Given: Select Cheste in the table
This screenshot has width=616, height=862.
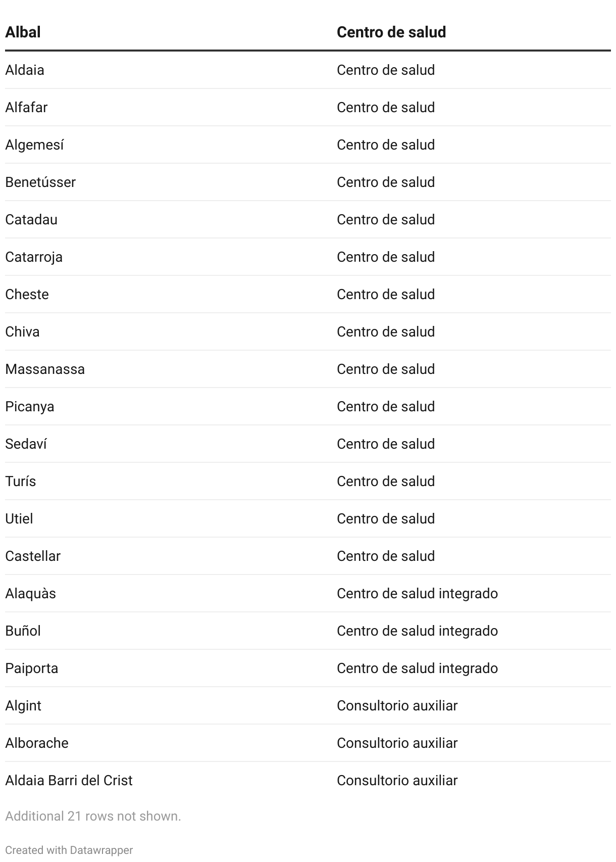Looking at the screenshot, I should [x=27, y=294].
